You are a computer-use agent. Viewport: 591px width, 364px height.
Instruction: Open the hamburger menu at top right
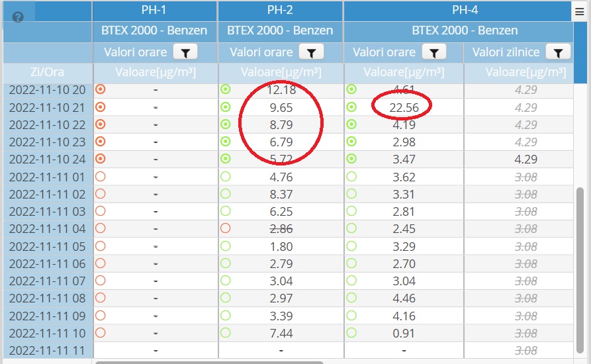579,10
